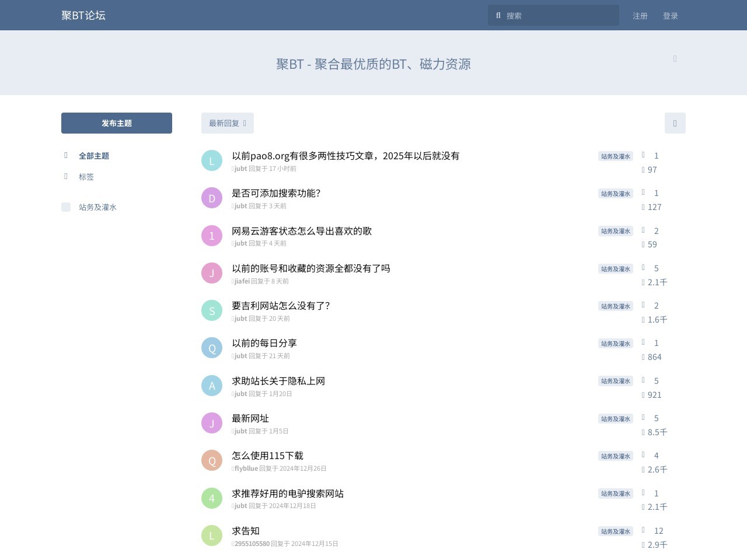Viewport: 747px width, 560px height.
Task: Open topic 以前的每日分享
Action: coord(264,343)
